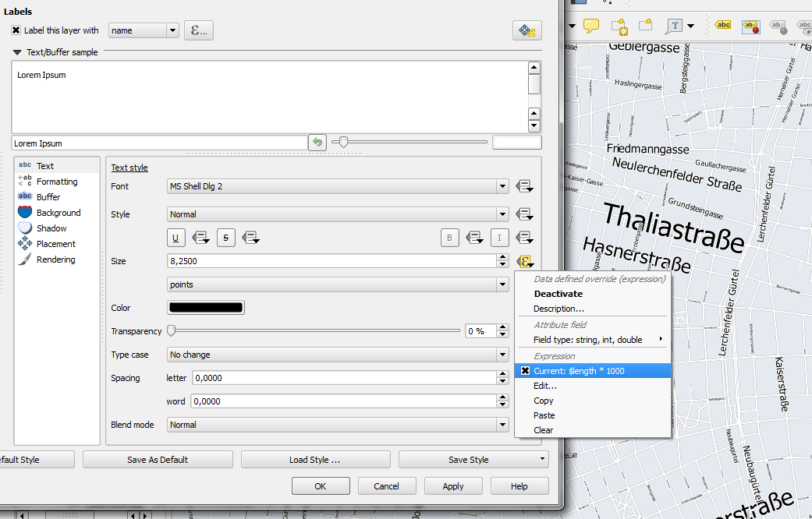Viewport: 812px width, 519px height.
Task: Choose Deactivate in the context menu
Action: (558, 294)
